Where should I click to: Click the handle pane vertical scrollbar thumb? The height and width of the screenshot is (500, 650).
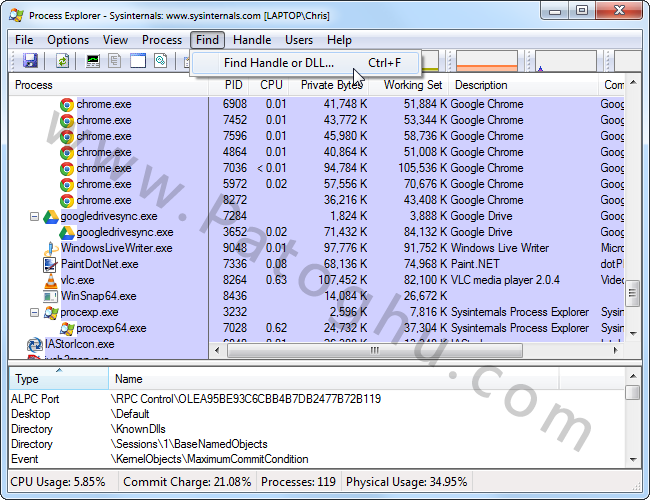point(633,392)
